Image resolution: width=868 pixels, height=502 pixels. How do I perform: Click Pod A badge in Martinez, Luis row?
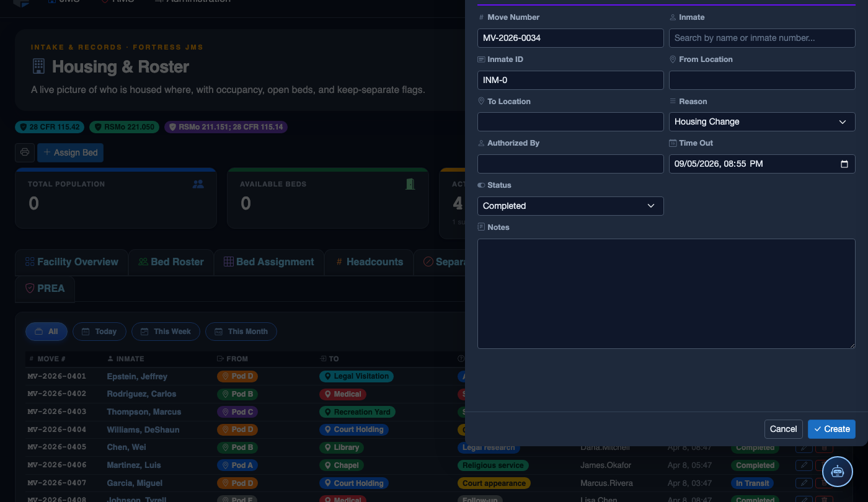coord(237,465)
